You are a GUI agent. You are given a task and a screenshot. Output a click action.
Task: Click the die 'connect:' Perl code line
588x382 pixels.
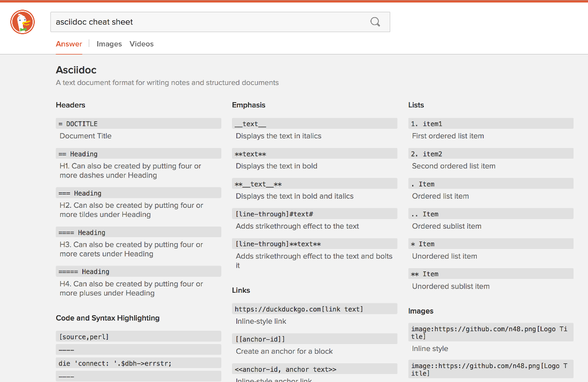click(138, 363)
